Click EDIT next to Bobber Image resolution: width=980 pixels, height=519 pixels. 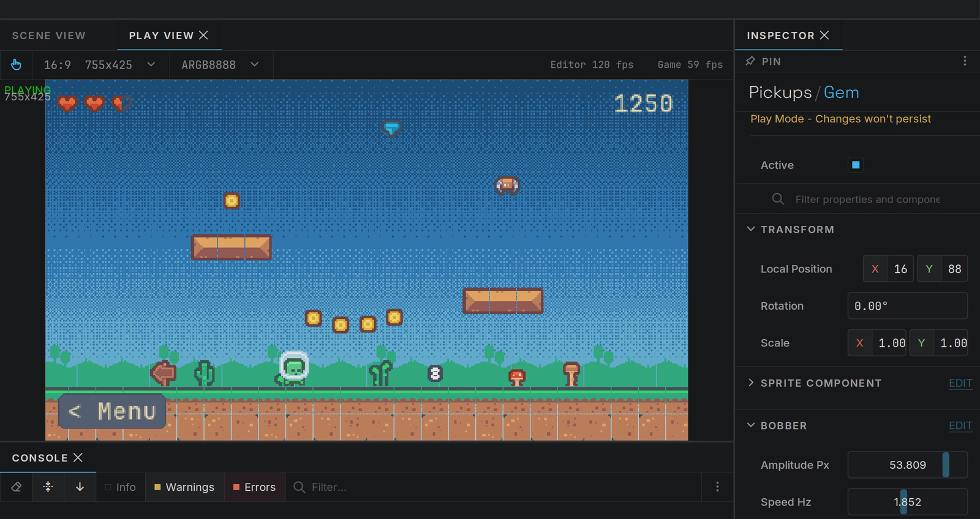tap(960, 425)
